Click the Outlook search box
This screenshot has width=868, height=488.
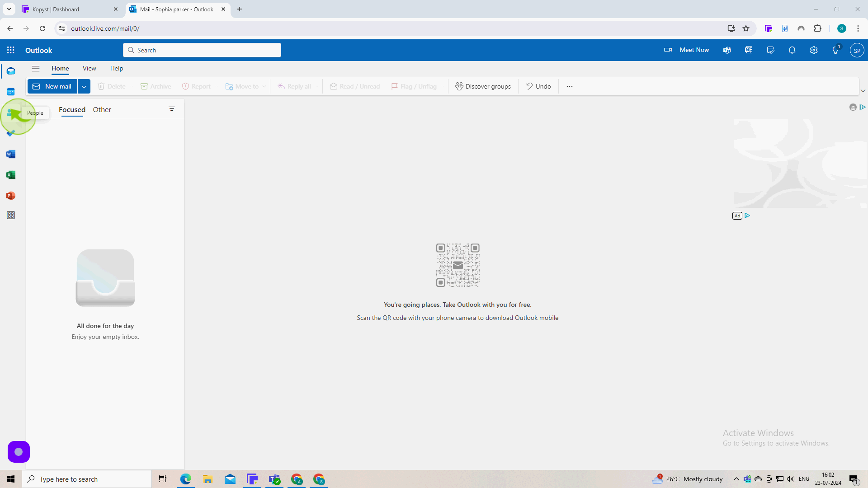(x=202, y=50)
